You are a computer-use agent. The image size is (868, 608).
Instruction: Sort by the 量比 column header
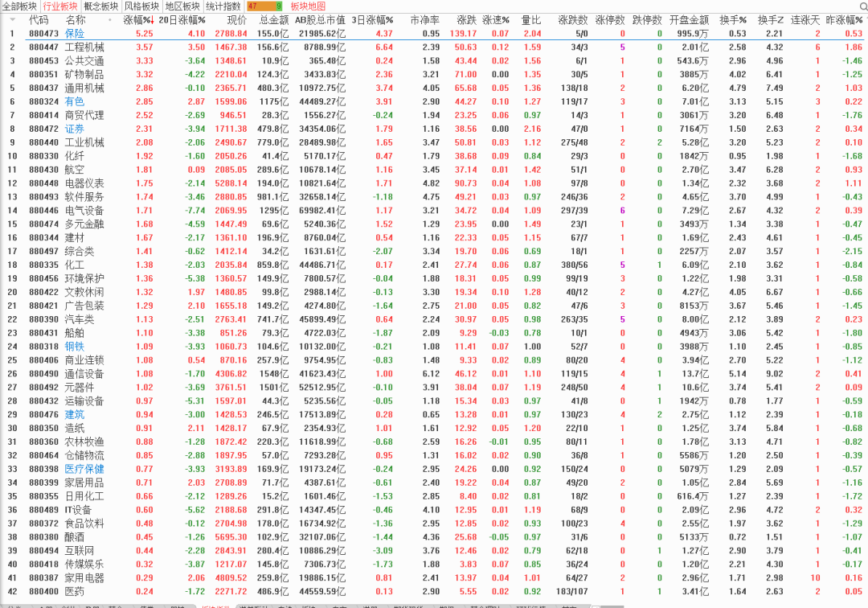531,20
